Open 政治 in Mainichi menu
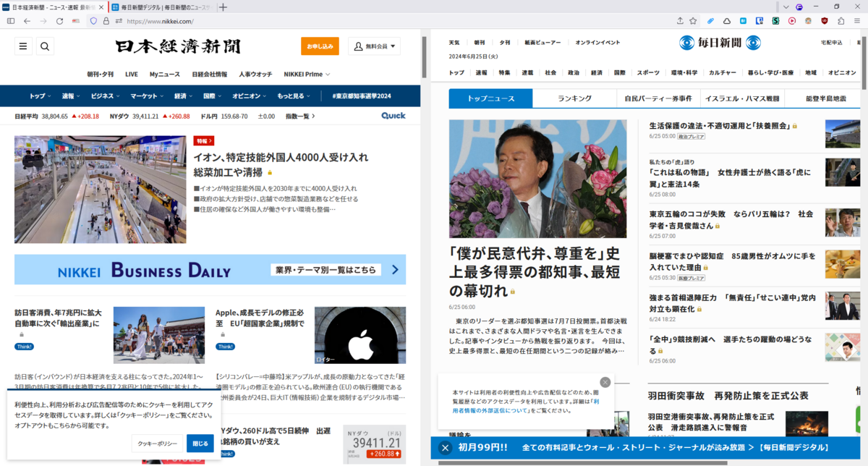Image resolution: width=868 pixels, height=466 pixels. pyautogui.click(x=574, y=73)
